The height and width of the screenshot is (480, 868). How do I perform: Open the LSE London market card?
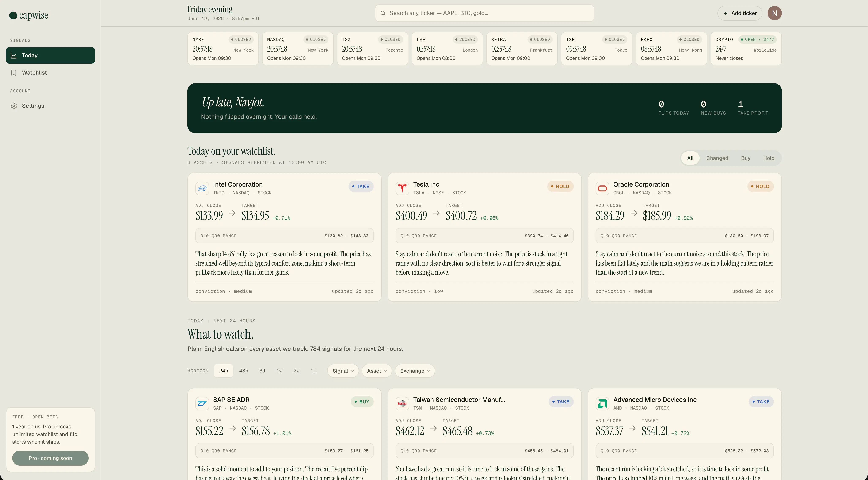447,49
